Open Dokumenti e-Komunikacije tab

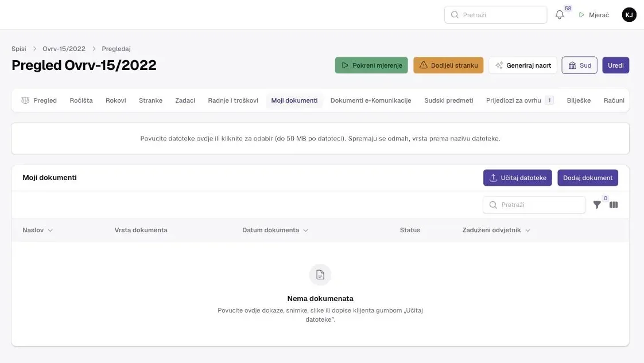click(x=371, y=100)
